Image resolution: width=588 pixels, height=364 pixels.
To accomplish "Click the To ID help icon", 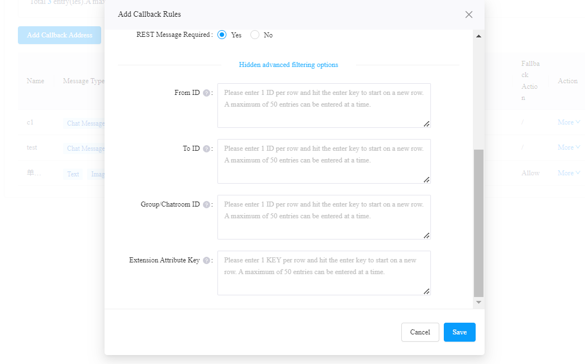I will (x=206, y=149).
